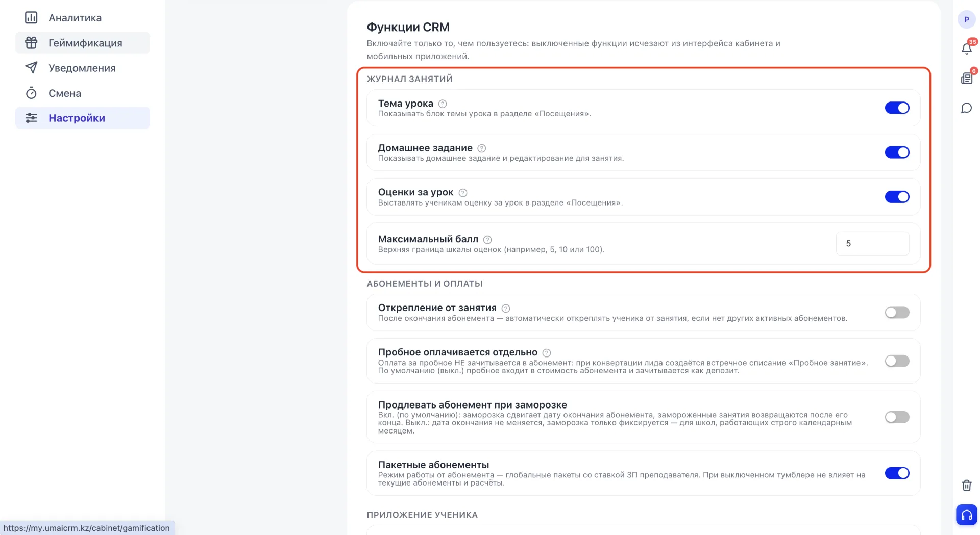Open the notifications bell icon
The height and width of the screenshot is (535, 980).
pyautogui.click(x=966, y=48)
